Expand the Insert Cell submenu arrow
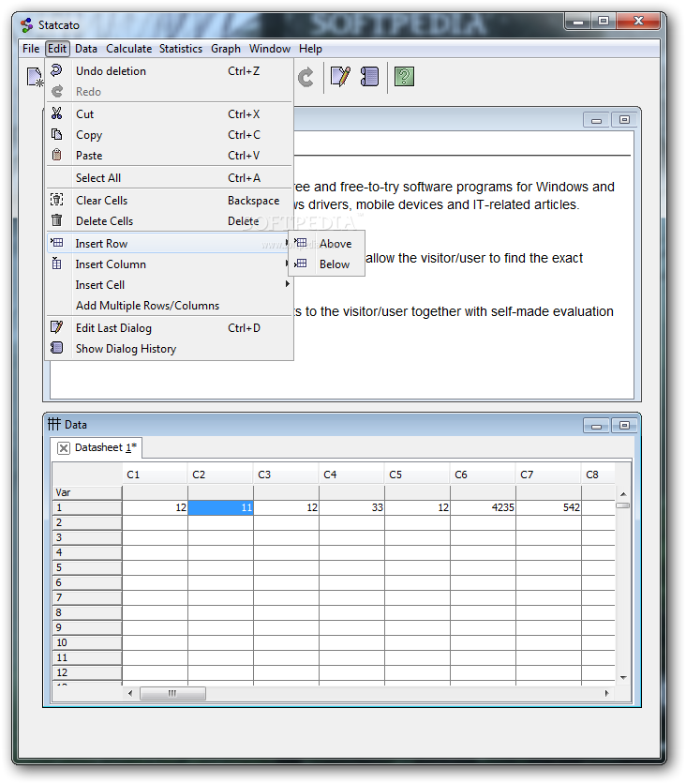 coord(287,283)
